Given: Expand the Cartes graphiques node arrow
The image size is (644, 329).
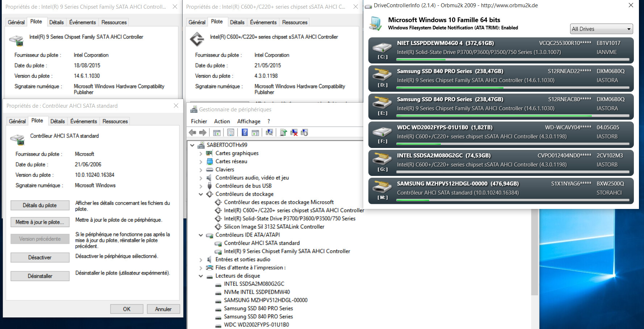Looking at the screenshot, I should coord(201,153).
